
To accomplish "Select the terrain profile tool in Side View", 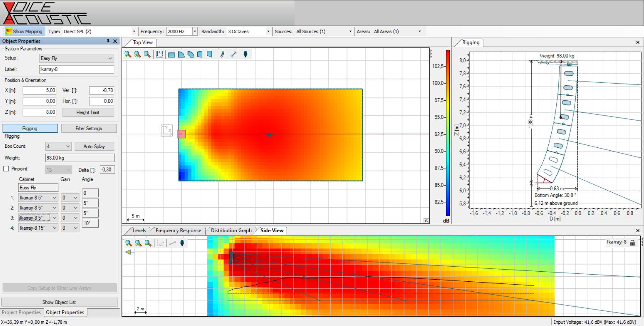I will click(x=160, y=243).
